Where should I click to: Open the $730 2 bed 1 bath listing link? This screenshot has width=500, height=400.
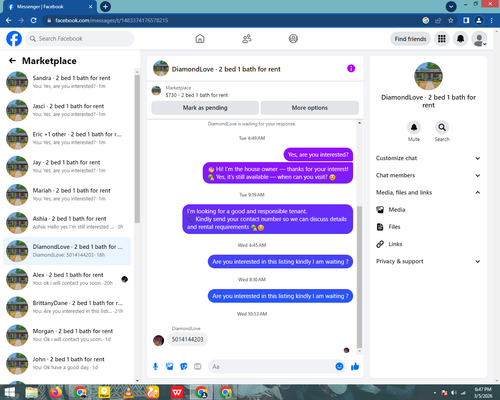tap(197, 95)
